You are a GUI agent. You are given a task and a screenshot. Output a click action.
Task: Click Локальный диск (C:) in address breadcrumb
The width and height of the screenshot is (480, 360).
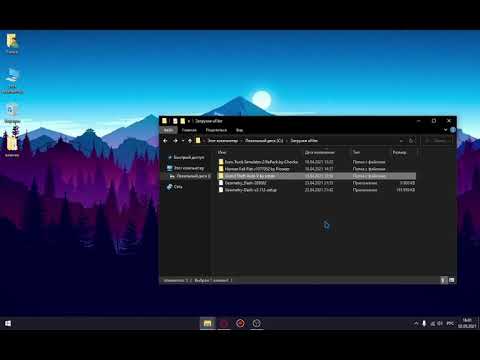[x=264, y=141]
